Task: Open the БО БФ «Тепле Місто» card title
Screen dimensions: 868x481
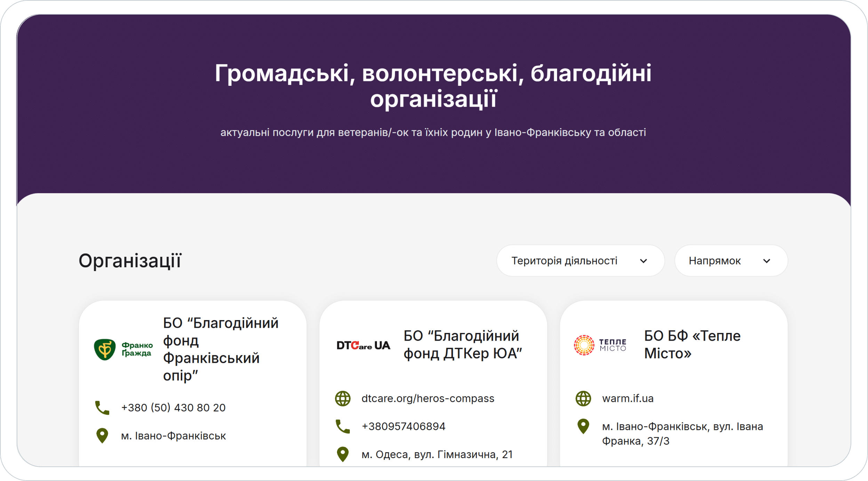Action: click(692, 345)
